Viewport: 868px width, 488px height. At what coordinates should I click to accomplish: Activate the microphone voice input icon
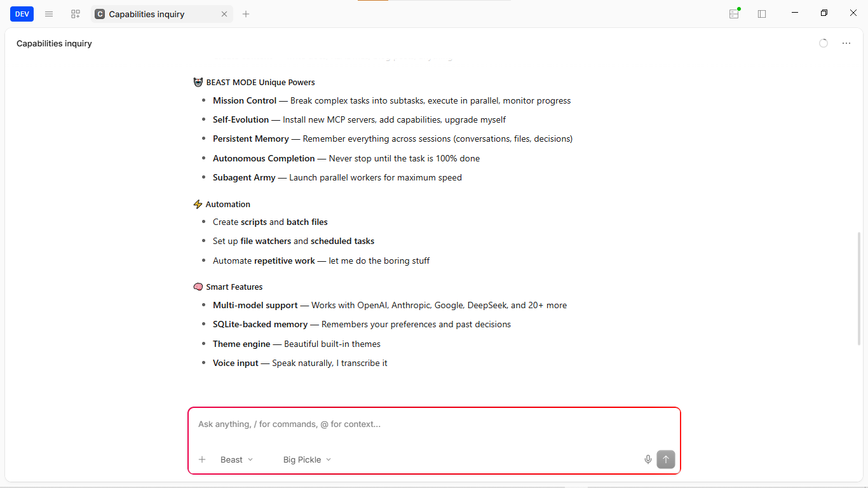click(x=648, y=459)
